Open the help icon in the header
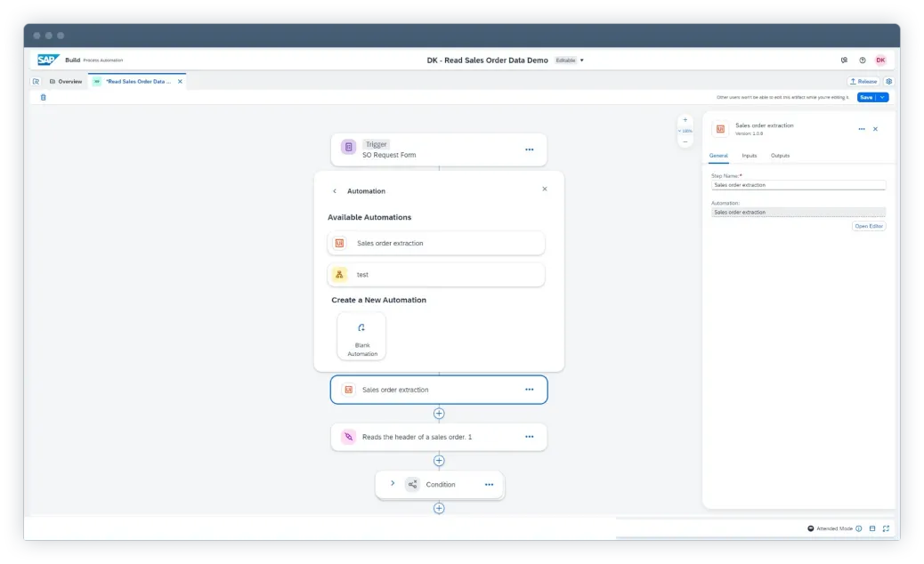This screenshot has width=924, height=564. tap(861, 60)
